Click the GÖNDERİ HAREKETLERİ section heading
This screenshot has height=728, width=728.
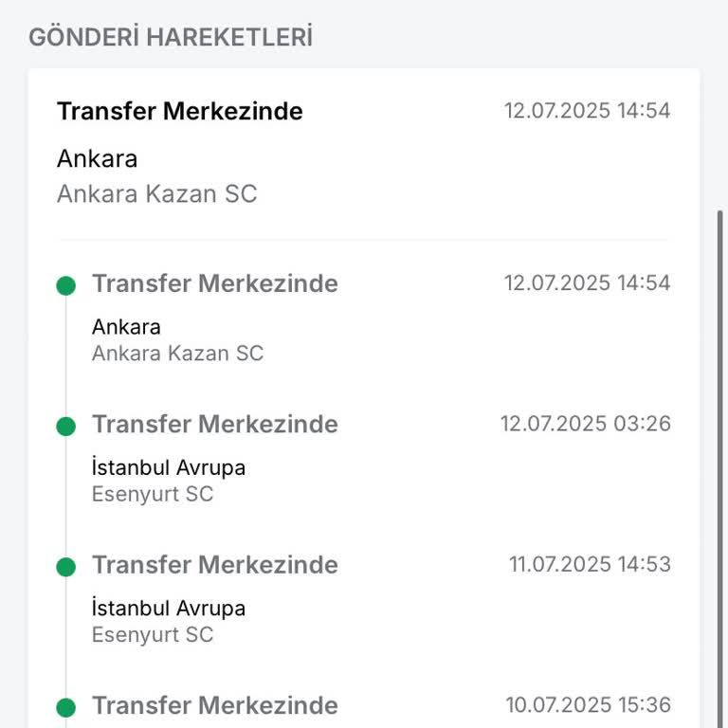coord(171,37)
